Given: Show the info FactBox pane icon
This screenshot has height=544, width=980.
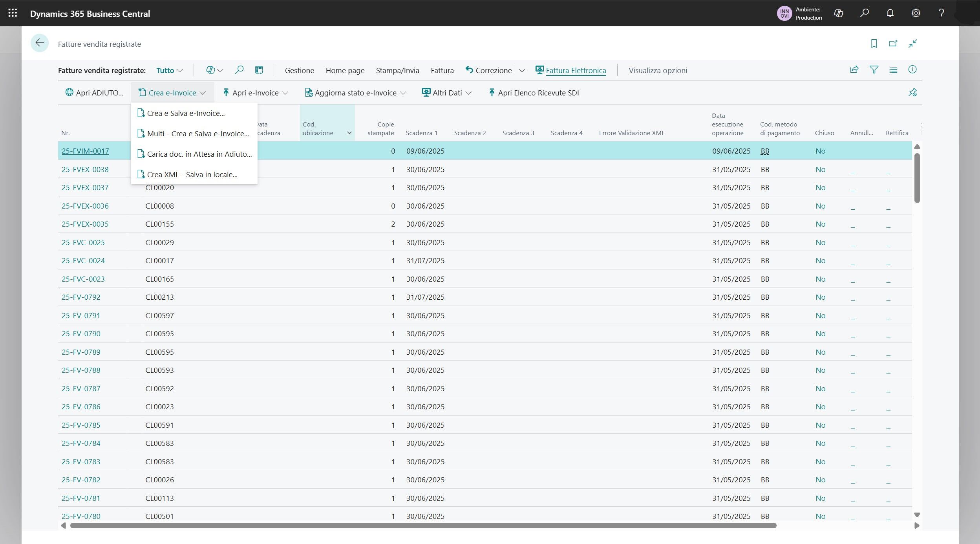Looking at the screenshot, I should pyautogui.click(x=912, y=70).
